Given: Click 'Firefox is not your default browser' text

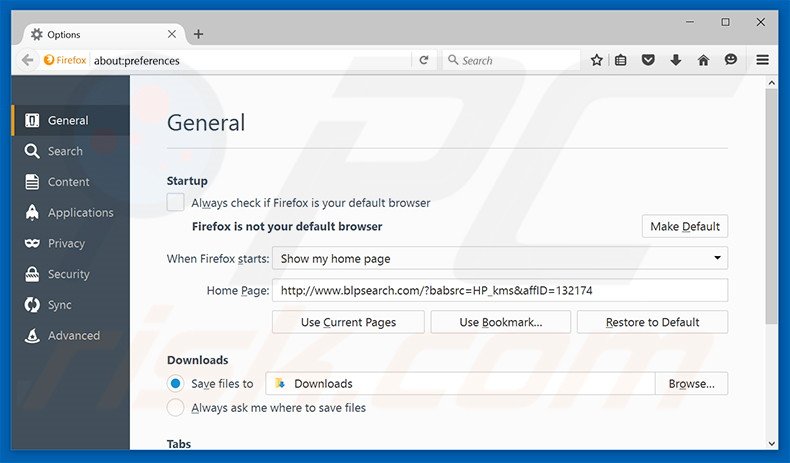Looking at the screenshot, I should [287, 226].
